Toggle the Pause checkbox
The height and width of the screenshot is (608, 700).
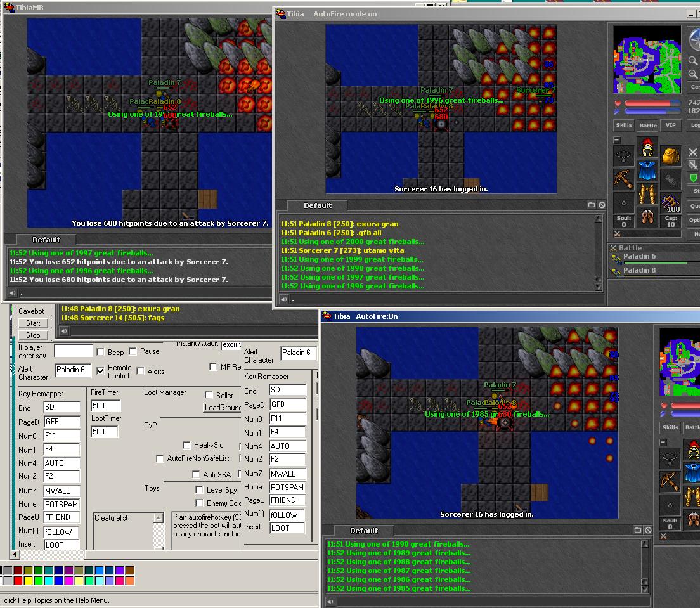point(133,351)
